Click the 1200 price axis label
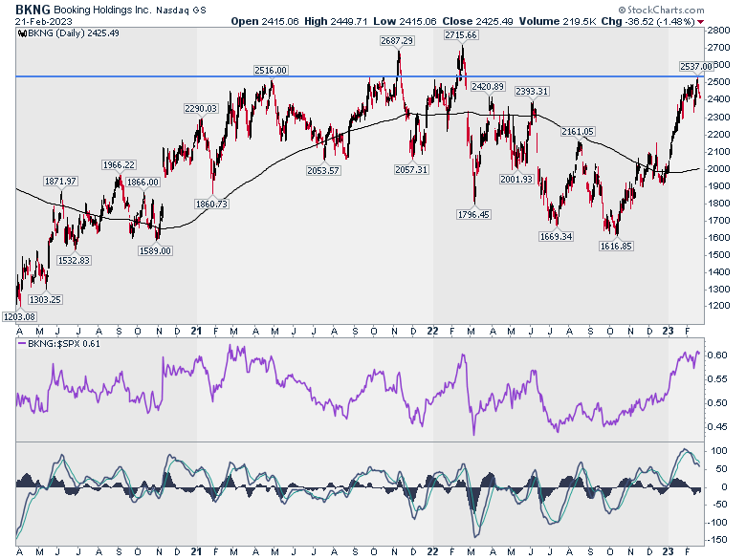Image resolution: width=746 pixels, height=560 pixels. 718,306
